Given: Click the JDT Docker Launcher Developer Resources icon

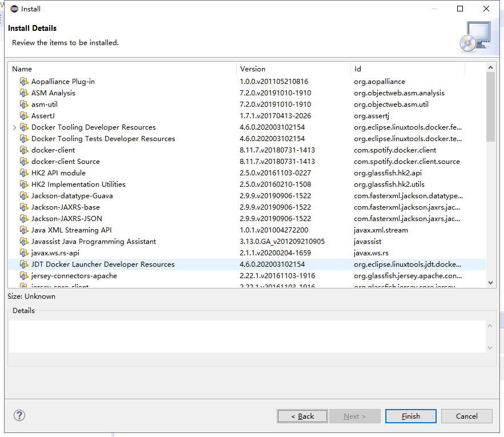Looking at the screenshot, I should pyautogui.click(x=24, y=264).
